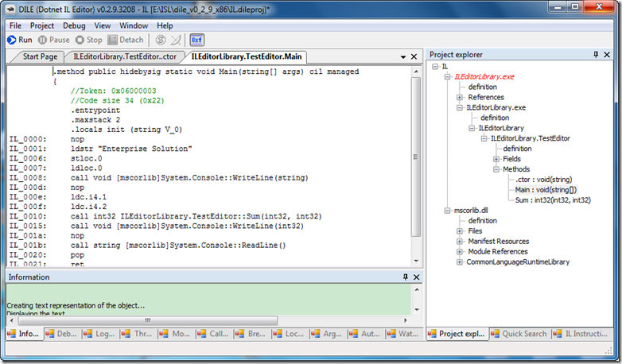Image resolution: width=622 pixels, height=364 pixels.
Task: Open the Call... bottom panel tab
Action: [x=214, y=334]
